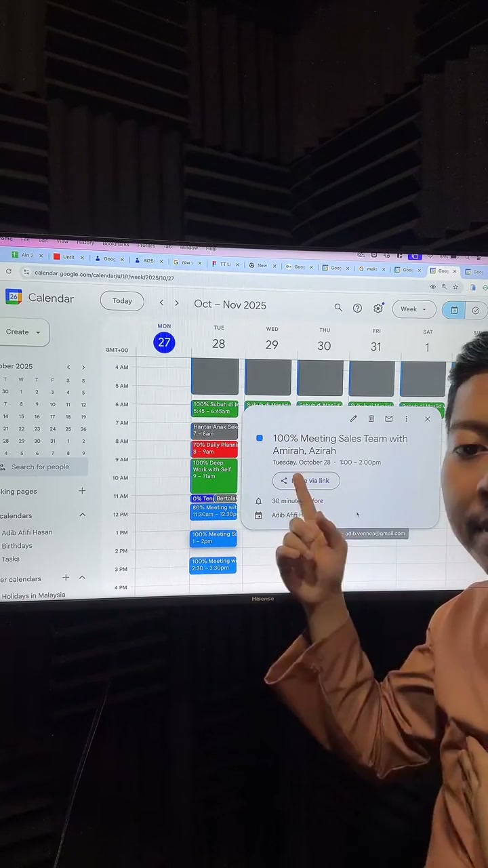This screenshot has width=488, height=868.
Task: Click the bell notification icon in event popup
Action: click(x=258, y=501)
